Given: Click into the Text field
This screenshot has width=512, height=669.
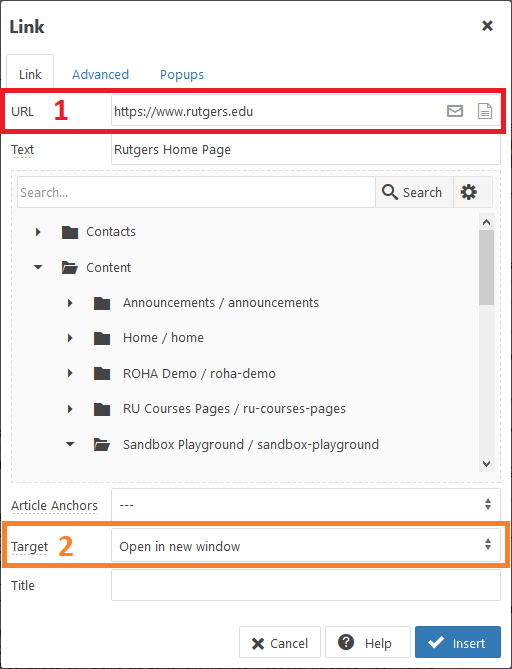Looking at the screenshot, I should (x=306, y=150).
